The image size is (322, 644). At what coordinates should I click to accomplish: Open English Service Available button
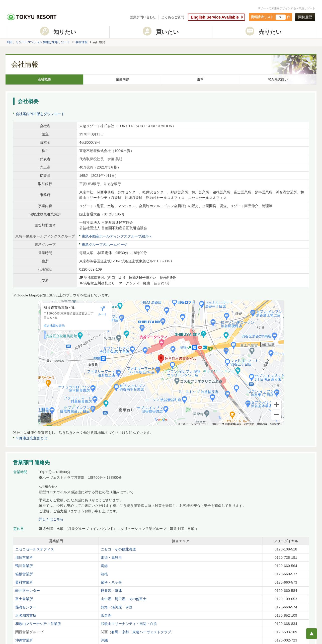pyautogui.click(x=216, y=17)
